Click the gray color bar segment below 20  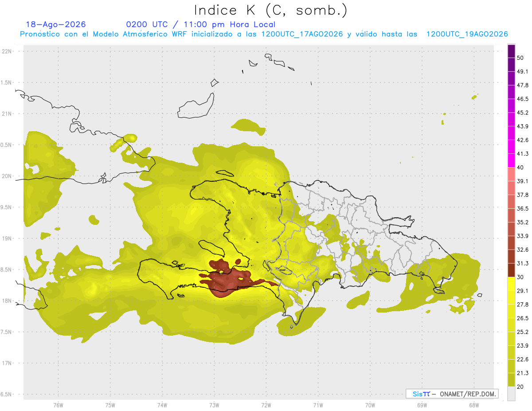tap(512, 393)
